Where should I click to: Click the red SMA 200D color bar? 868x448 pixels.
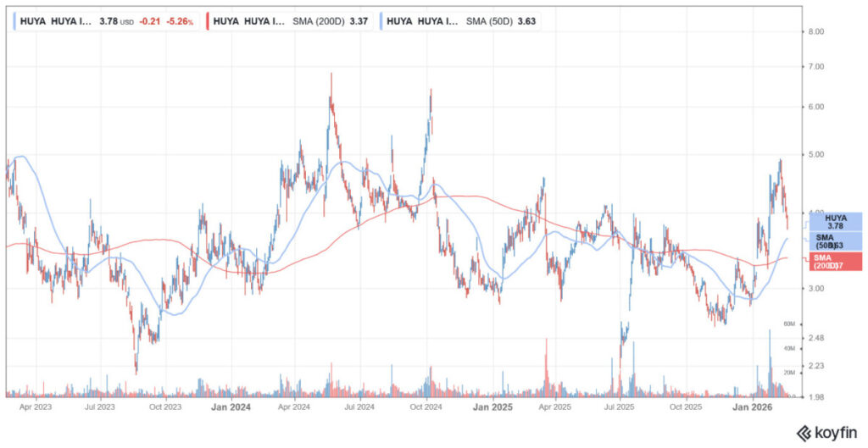[x=209, y=20]
